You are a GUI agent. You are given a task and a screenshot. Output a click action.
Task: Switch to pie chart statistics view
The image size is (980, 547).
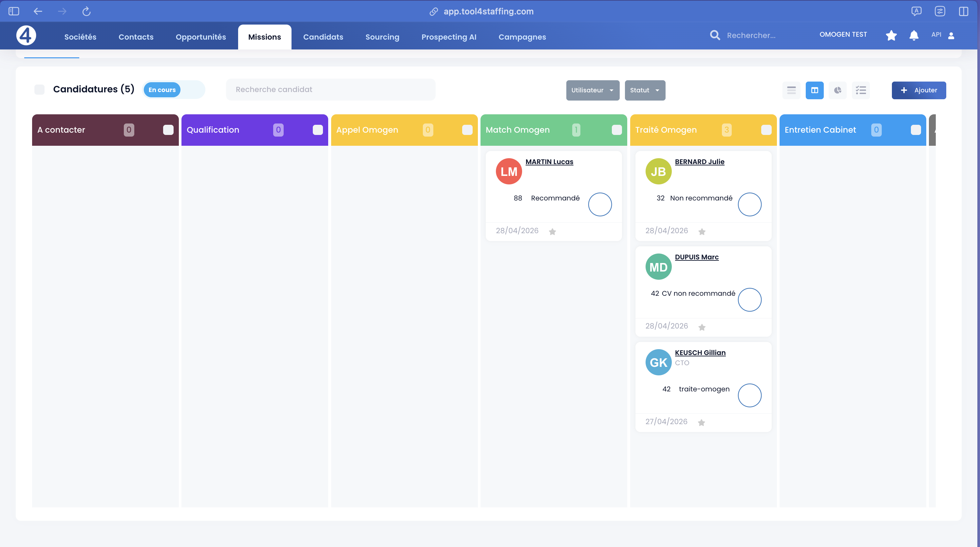tap(838, 90)
